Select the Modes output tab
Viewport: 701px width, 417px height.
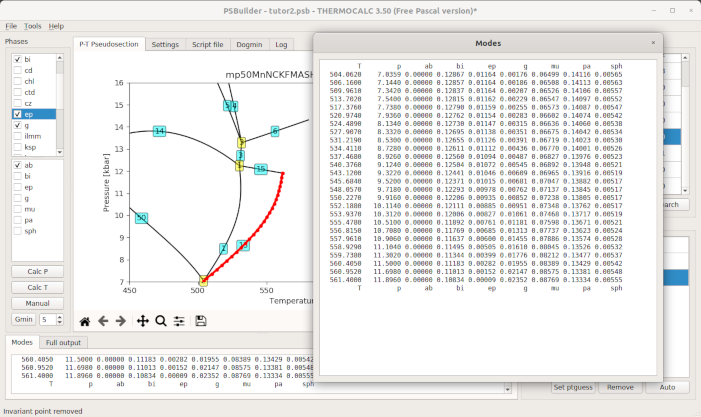tap(22, 342)
